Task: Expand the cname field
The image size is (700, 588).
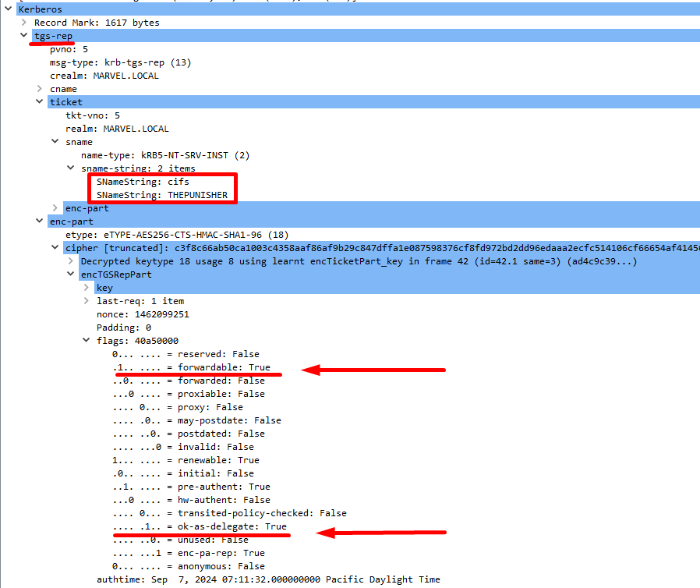Action: pyautogui.click(x=40, y=89)
